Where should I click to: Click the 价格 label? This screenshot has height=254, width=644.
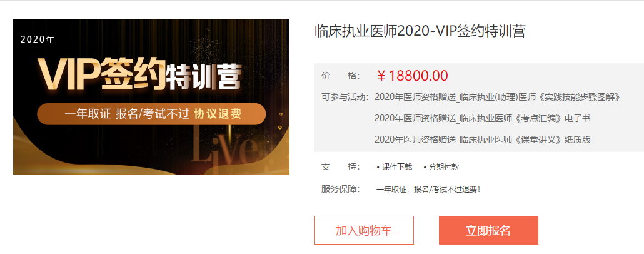[341, 76]
